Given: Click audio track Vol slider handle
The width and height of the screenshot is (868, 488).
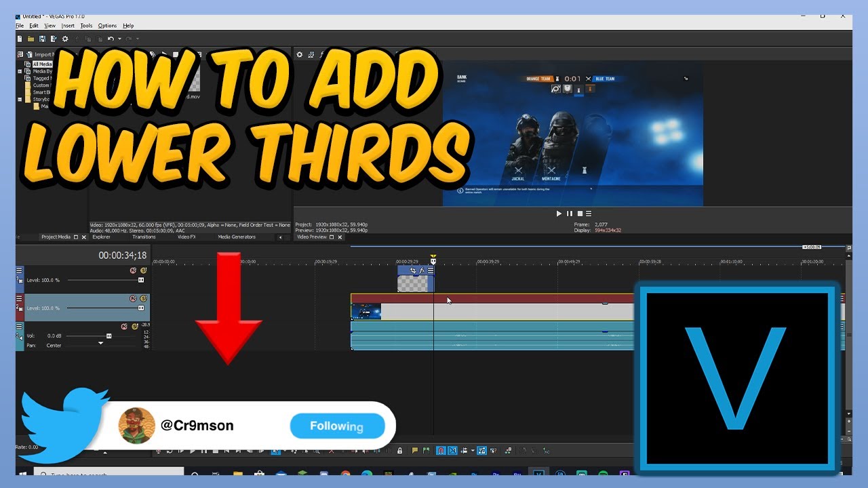Looking at the screenshot, I should 108,335.
